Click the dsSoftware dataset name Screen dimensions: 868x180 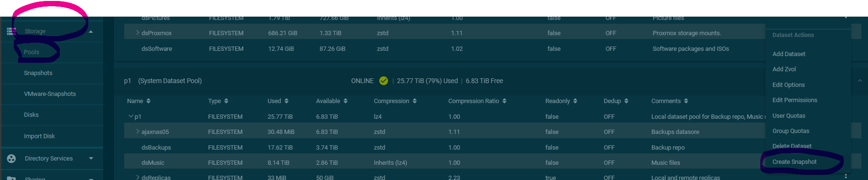click(x=157, y=49)
